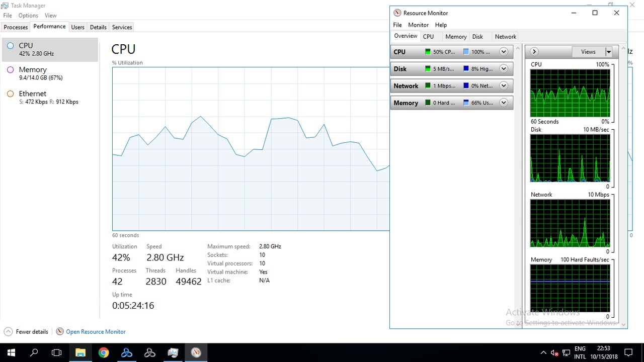Open File Explorer from the taskbar
644x362 pixels.
click(80, 352)
